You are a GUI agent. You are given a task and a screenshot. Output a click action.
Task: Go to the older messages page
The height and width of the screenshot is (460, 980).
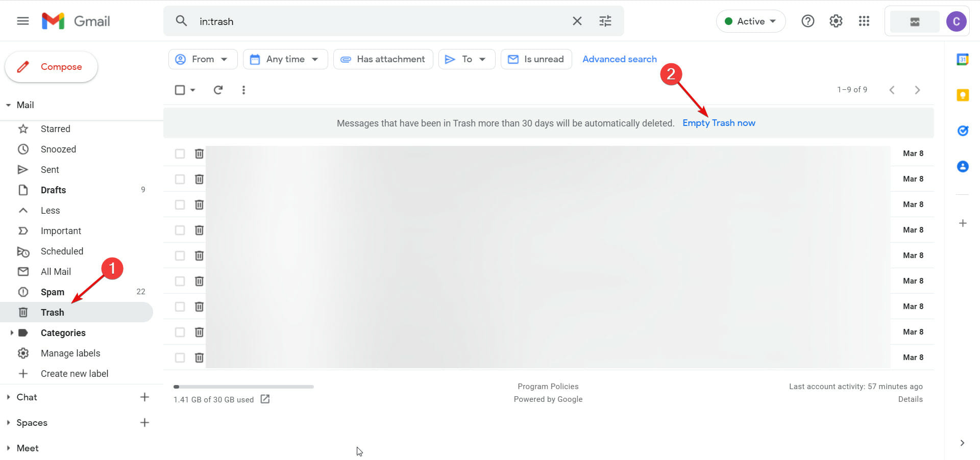pos(917,90)
